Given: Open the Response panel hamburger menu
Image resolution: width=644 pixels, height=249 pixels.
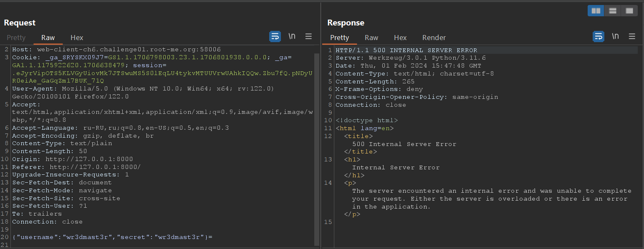Looking at the screenshot, I should click(632, 37).
